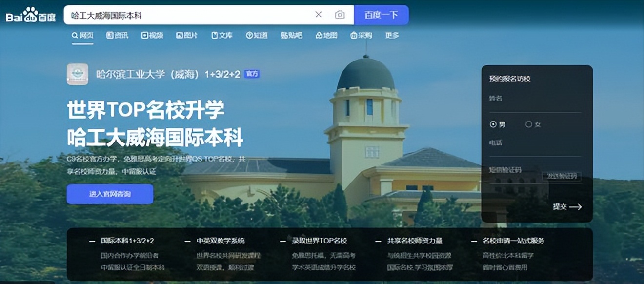644x284 pixels.
Task: Click the 姓名 input field
Action: tap(535, 101)
